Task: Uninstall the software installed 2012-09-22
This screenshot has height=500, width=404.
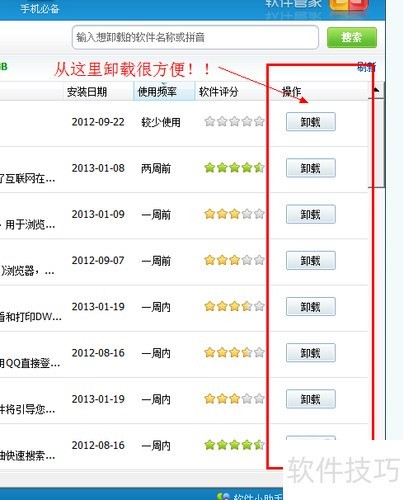Action: point(311,122)
